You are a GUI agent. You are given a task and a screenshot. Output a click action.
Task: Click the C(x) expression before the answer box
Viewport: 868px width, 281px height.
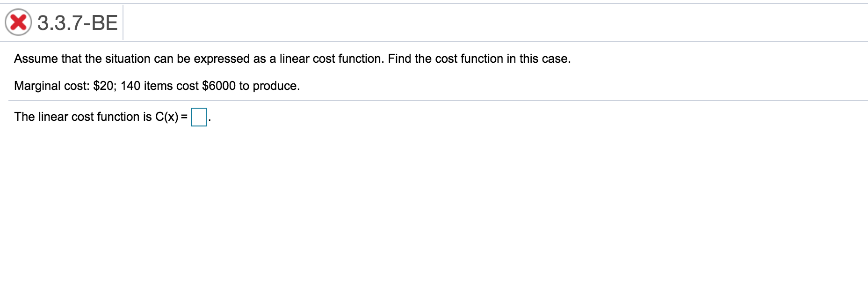click(x=166, y=117)
